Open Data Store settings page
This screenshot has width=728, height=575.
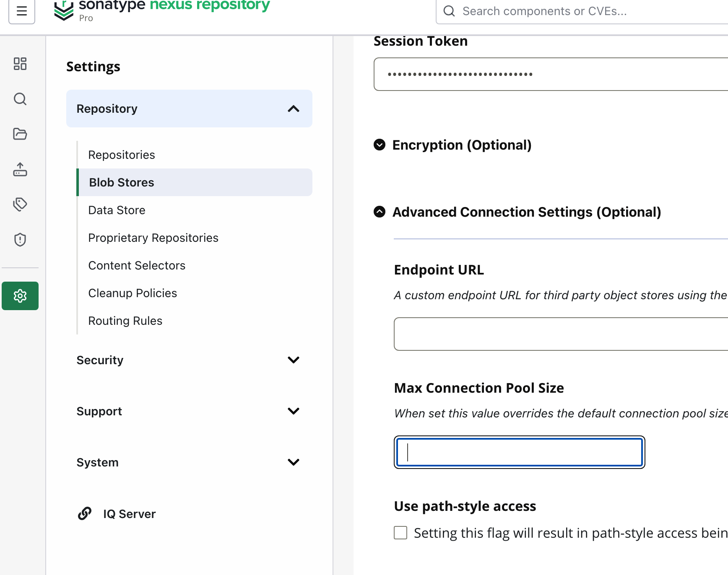[x=117, y=210]
